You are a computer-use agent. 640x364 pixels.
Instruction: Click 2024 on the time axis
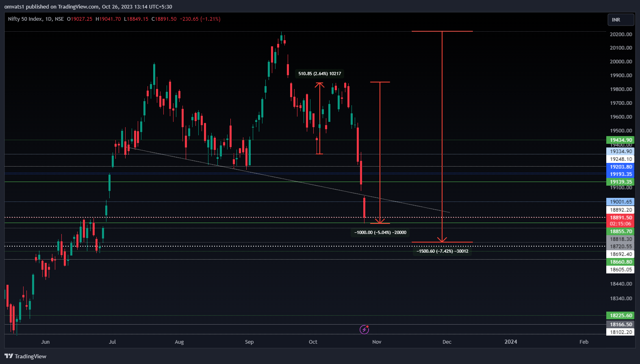tap(511, 342)
